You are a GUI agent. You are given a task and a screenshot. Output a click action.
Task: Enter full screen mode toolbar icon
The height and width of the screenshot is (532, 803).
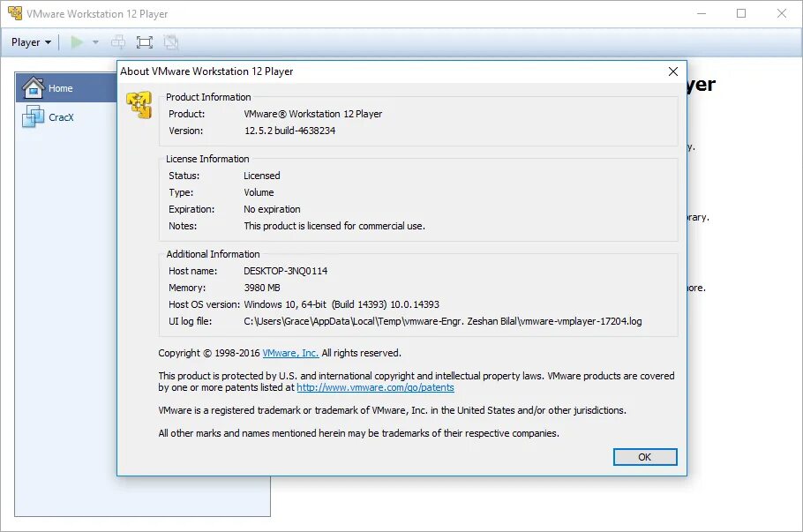pos(145,42)
